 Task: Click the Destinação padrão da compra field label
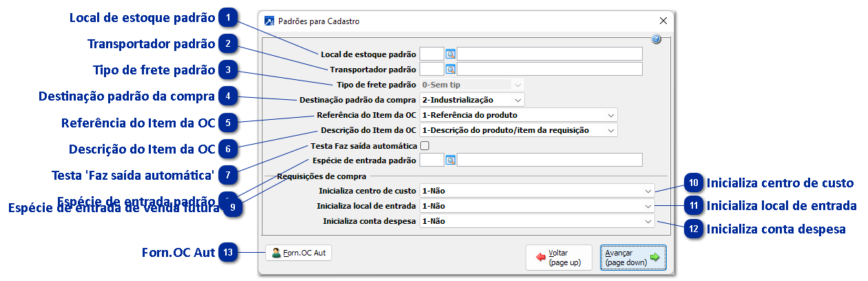358,100
